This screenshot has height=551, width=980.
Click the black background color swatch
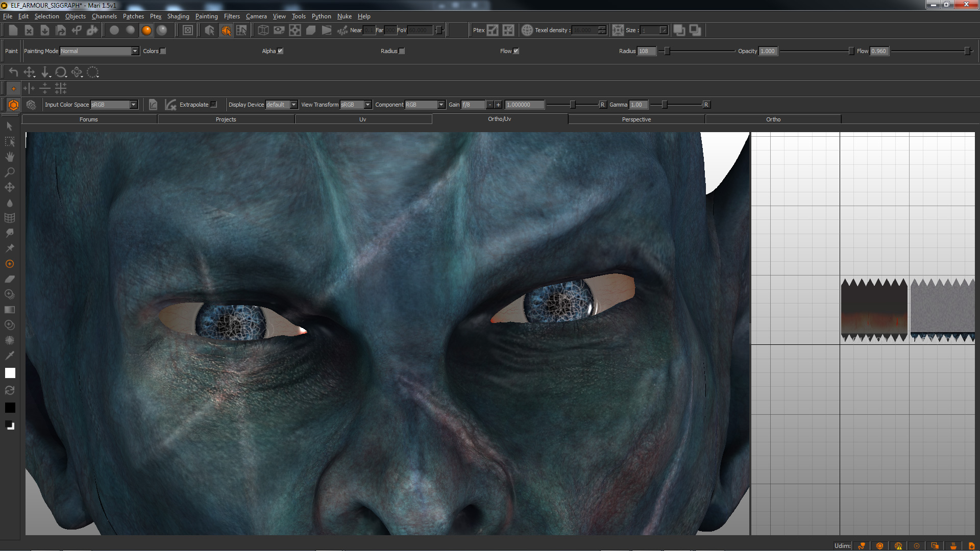coord(10,408)
